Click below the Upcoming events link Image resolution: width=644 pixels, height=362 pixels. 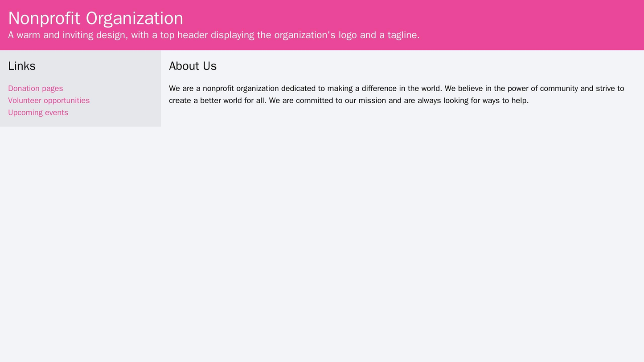pyautogui.click(x=45, y=120)
